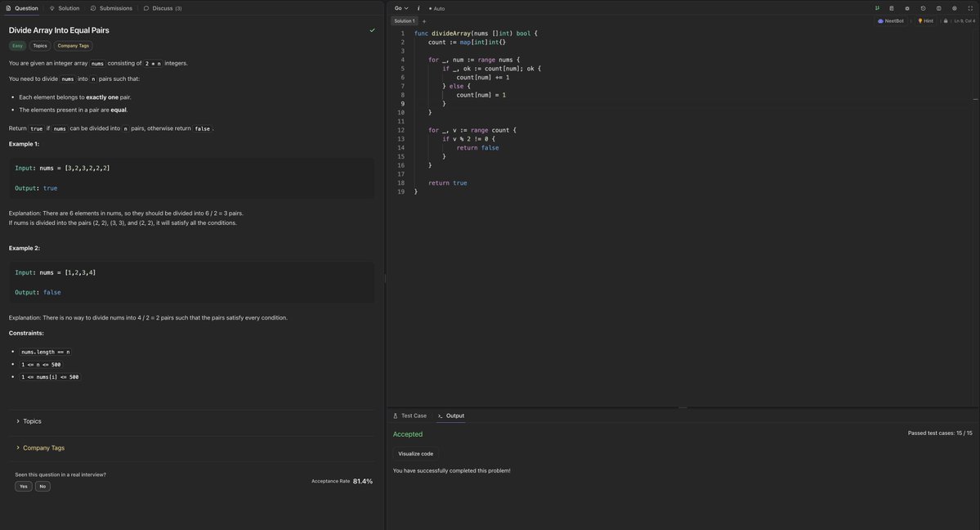Viewport: 980px width, 530px height.
Task: Open the Discuss (3) tab
Action: 163,8
